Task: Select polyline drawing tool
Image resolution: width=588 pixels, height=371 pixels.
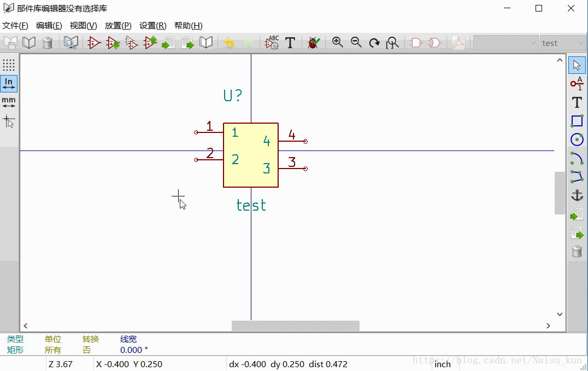Action: (577, 177)
